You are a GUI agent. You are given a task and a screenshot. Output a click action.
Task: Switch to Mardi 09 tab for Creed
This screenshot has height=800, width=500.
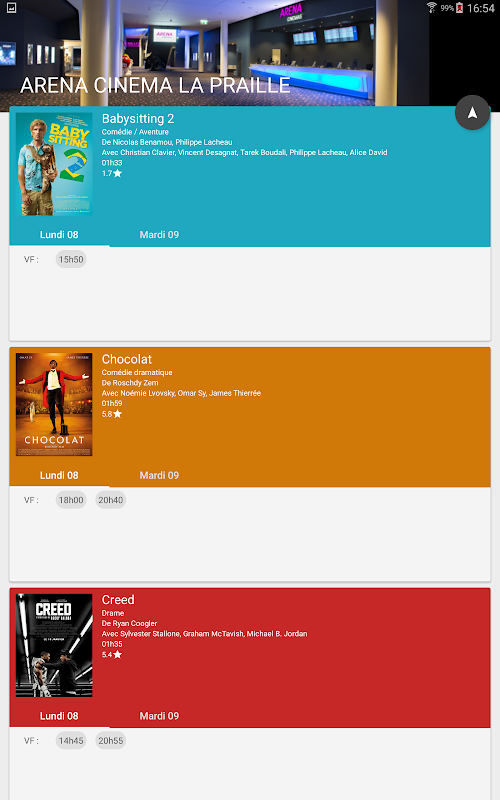pyautogui.click(x=159, y=716)
